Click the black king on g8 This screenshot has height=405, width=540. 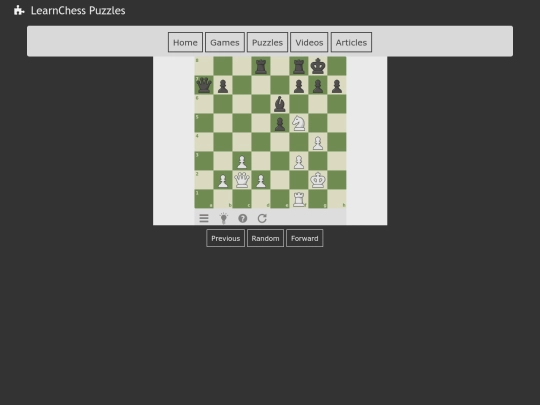tap(318, 66)
